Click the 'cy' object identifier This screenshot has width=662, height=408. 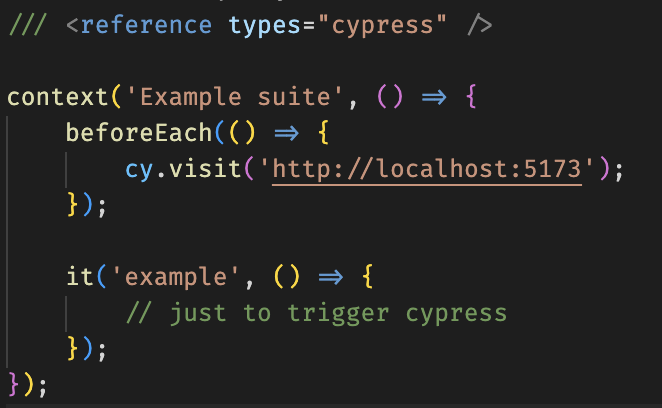pyautogui.click(x=139, y=169)
